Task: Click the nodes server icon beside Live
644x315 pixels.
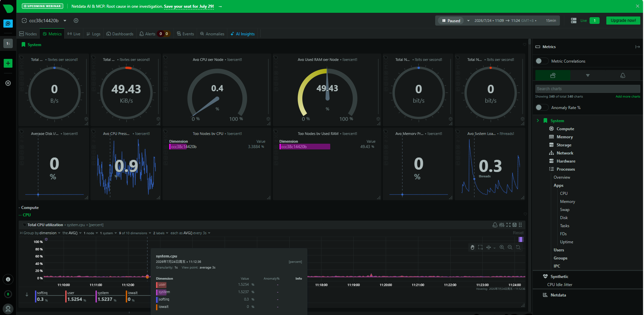Action: 574,21
